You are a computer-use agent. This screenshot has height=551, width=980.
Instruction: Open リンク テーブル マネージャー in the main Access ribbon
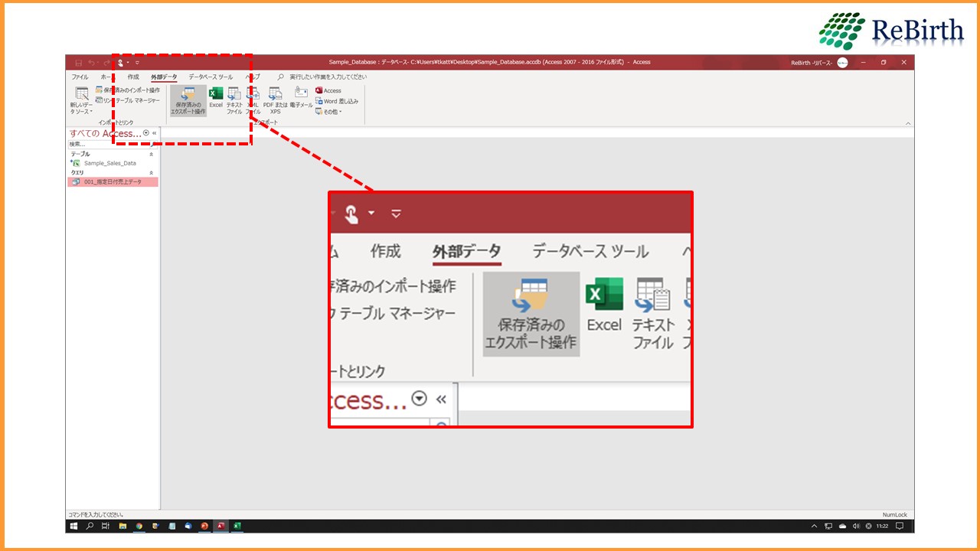coord(128,100)
